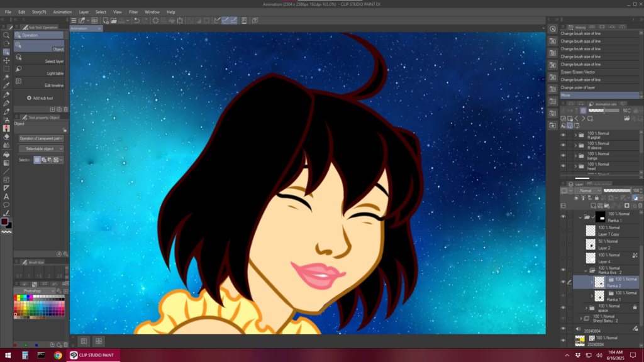644x362 pixels.
Task: Expand the space layer folder
Action: [x=586, y=308]
